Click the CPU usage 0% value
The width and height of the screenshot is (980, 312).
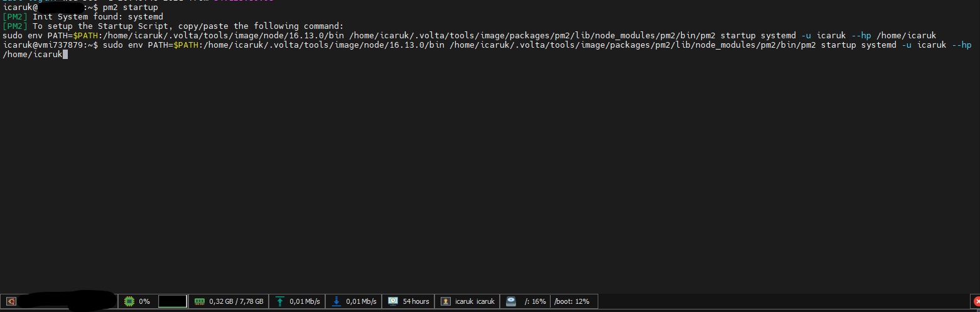coord(144,301)
